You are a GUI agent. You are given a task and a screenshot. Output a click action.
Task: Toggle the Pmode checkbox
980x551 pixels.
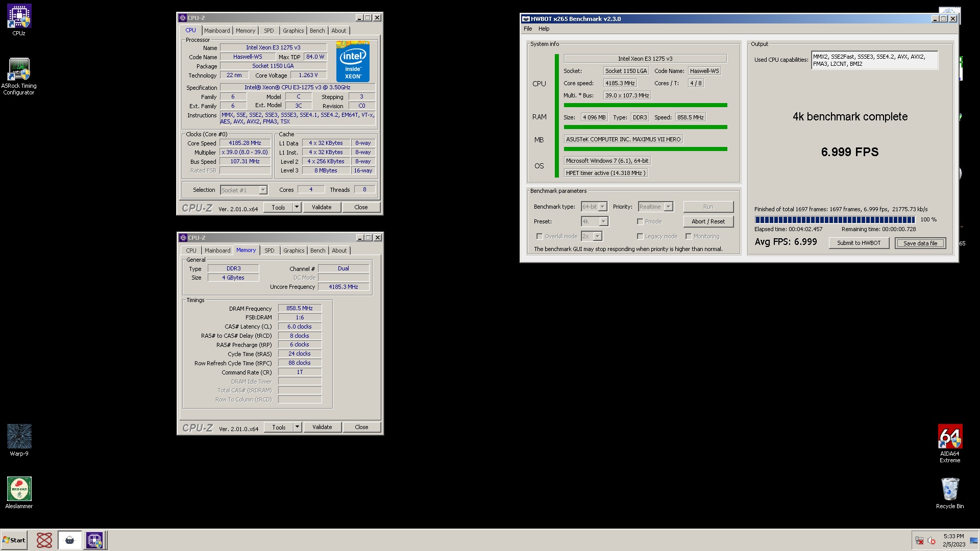click(x=640, y=221)
